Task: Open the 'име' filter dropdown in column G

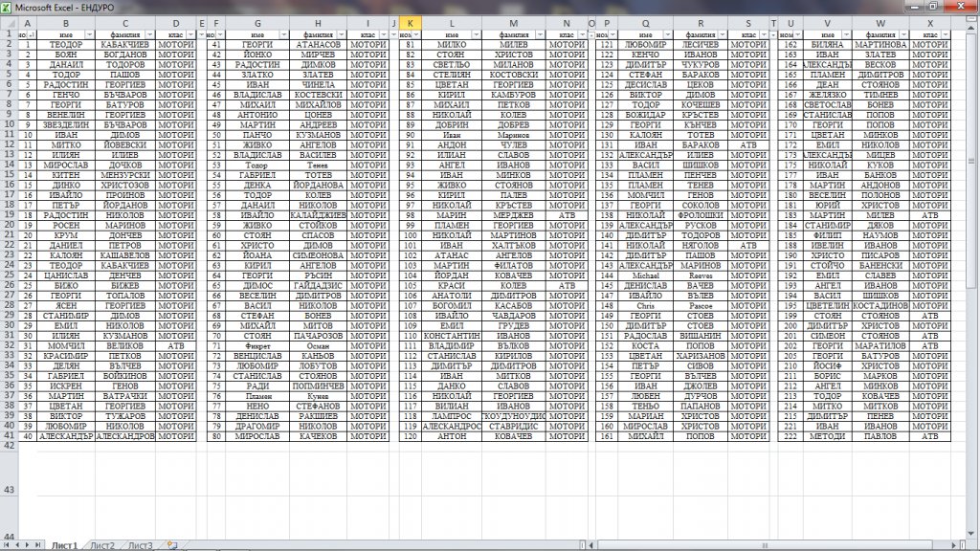Action: click(283, 35)
